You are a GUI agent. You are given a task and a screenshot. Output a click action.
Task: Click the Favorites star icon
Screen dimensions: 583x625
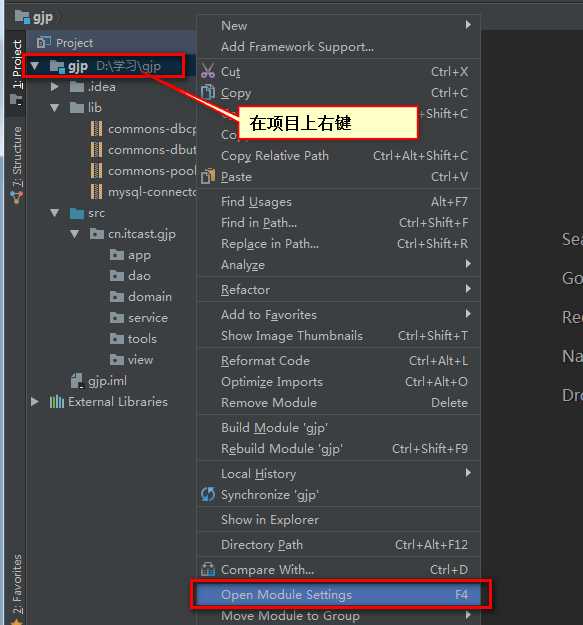[x=16, y=621]
